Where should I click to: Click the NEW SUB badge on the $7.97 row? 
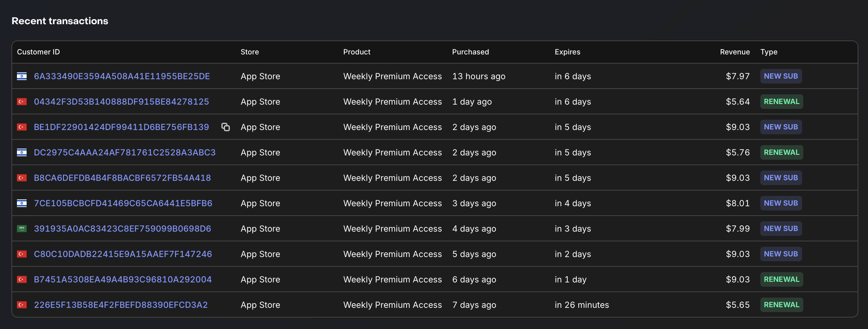(781, 76)
